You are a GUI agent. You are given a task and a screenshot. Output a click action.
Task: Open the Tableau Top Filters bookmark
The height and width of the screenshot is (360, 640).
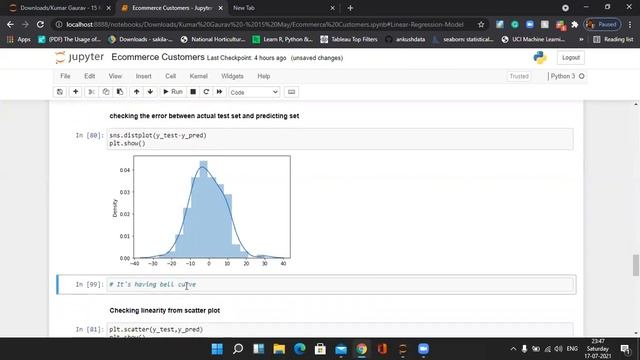coord(349,40)
